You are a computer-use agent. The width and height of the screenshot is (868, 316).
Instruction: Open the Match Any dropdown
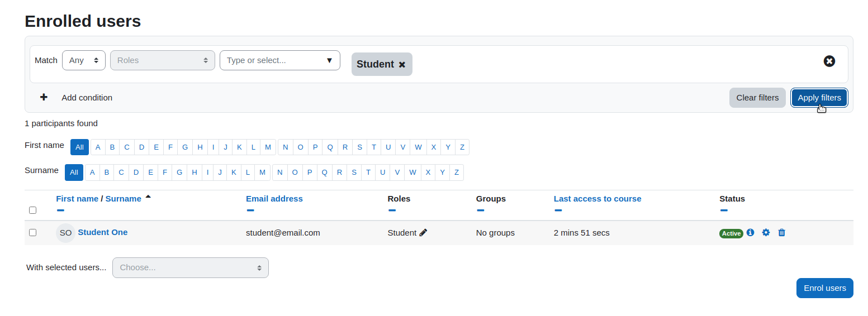(84, 60)
